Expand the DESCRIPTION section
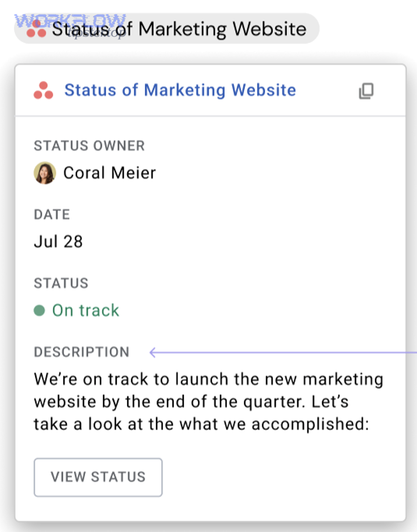This screenshot has height=532, width=417. point(82,352)
